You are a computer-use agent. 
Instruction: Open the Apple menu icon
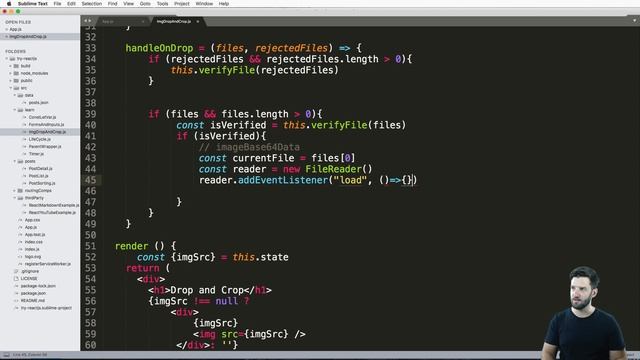[9, 4]
